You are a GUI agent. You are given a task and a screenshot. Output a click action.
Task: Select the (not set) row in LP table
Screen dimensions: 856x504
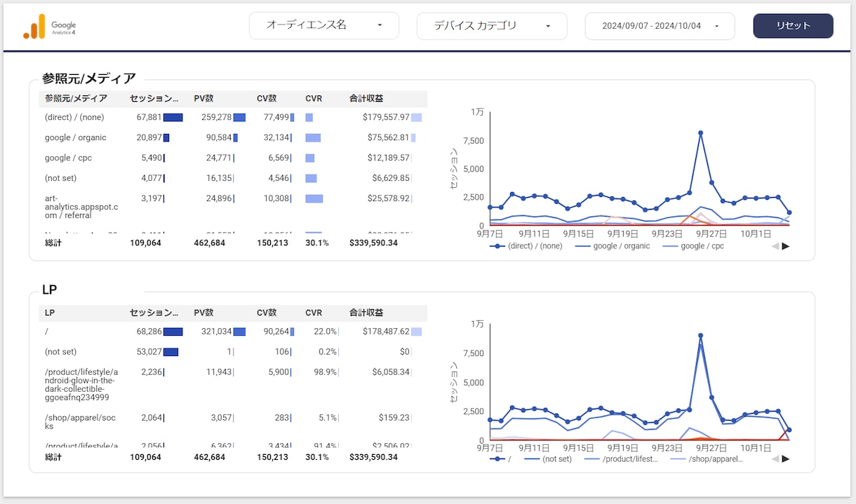[60, 352]
